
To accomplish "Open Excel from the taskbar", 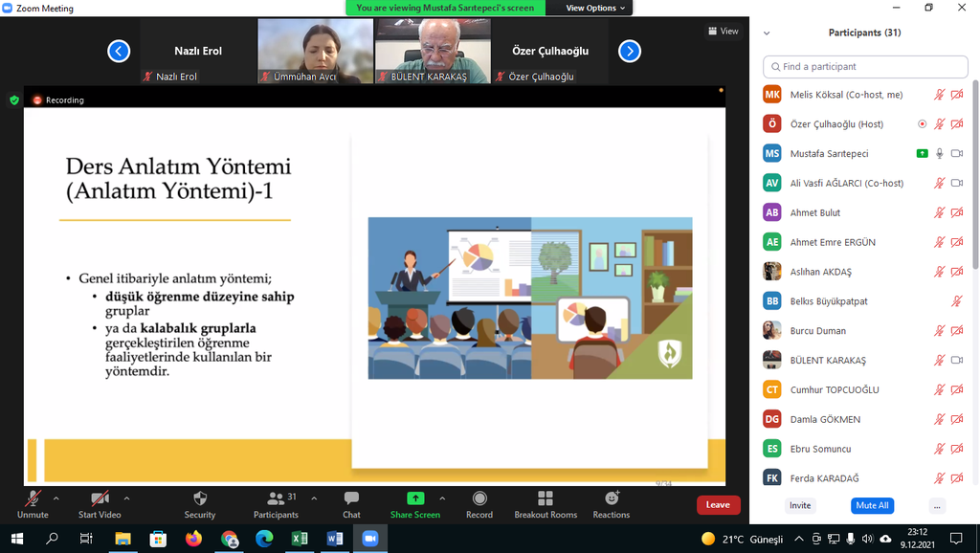I will (300, 539).
